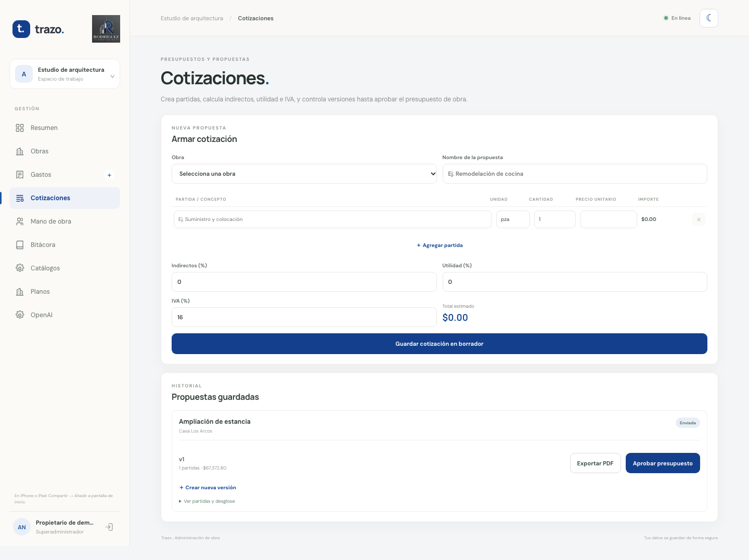This screenshot has width=749, height=560.
Task: Open the Selecciona una obra dropdown
Action: point(304,174)
